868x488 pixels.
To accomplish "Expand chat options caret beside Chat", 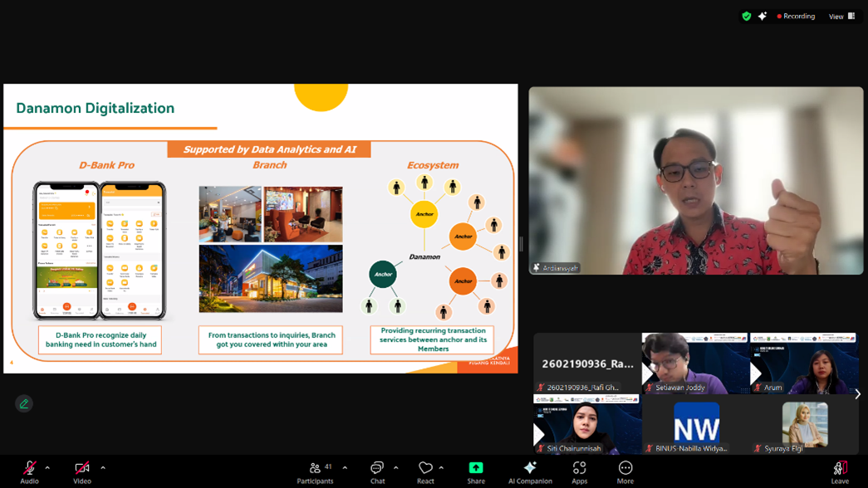I will point(396,468).
